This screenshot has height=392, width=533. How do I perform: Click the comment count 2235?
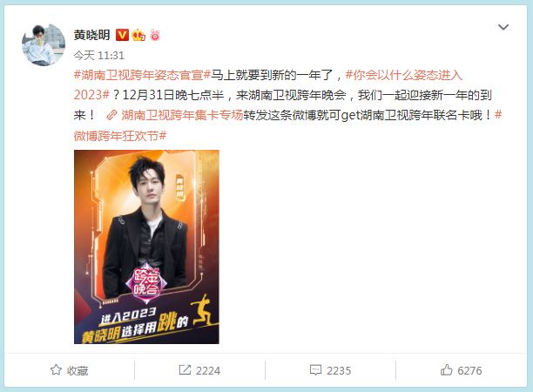(x=339, y=370)
